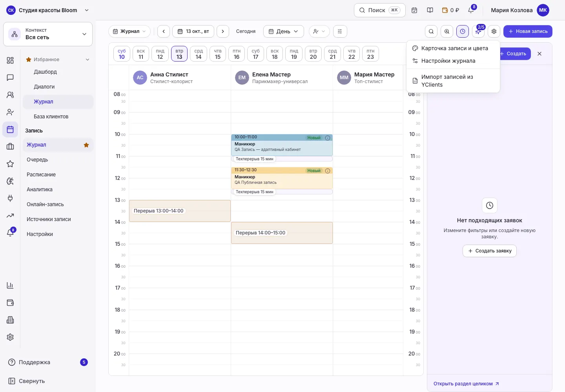Open the chat bubble sidebar icon
This screenshot has height=392, width=565.
click(x=10, y=78)
